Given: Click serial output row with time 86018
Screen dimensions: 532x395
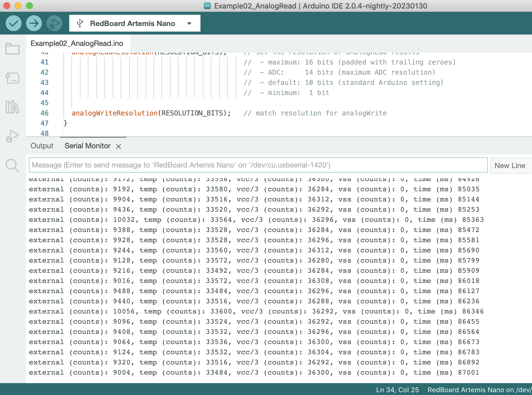Looking at the screenshot, I should (254, 281).
